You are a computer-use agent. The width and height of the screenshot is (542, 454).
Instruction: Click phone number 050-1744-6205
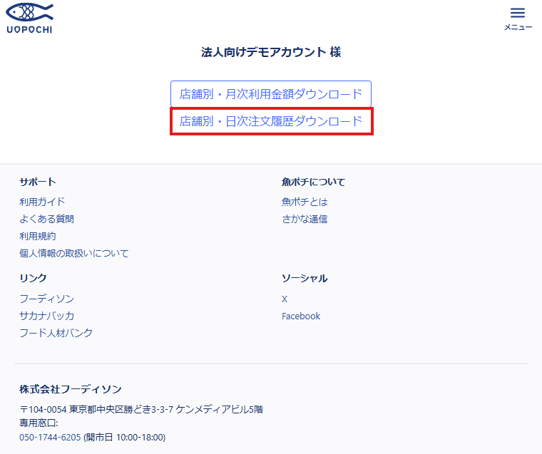[x=50, y=437]
